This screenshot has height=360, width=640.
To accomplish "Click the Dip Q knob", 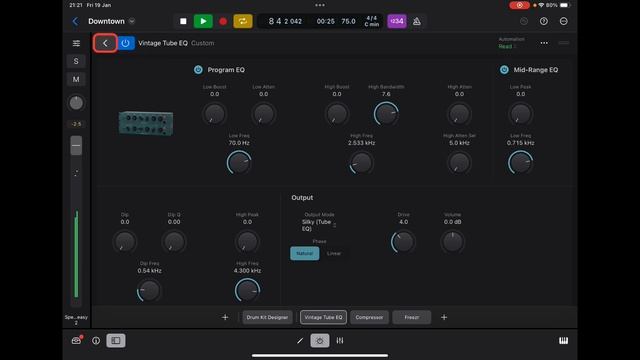I will [x=174, y=242].
